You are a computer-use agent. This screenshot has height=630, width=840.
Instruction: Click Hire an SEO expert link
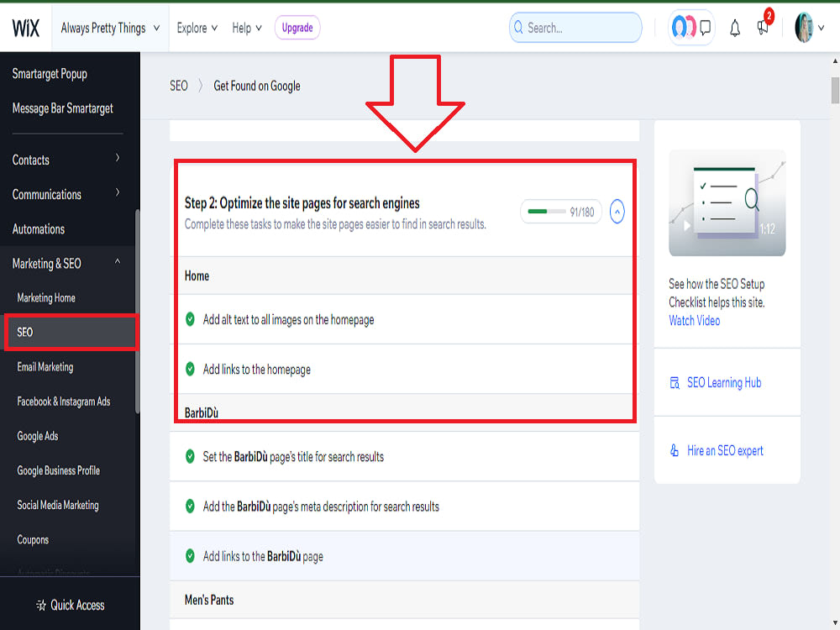(725, 450)
